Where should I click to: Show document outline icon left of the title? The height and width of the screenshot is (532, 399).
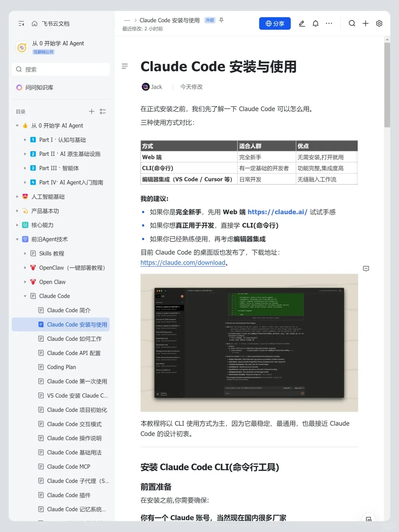tap(125, 66)
